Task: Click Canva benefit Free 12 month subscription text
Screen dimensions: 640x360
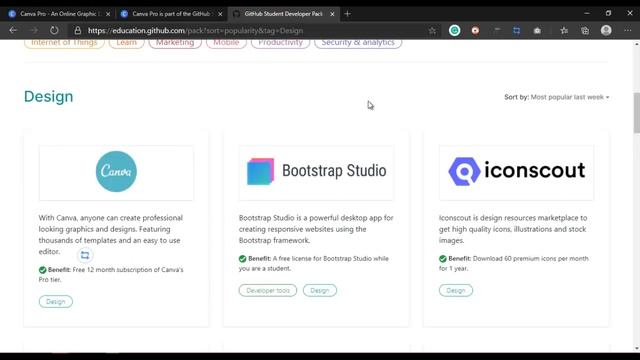Action: tap(111, 275)
